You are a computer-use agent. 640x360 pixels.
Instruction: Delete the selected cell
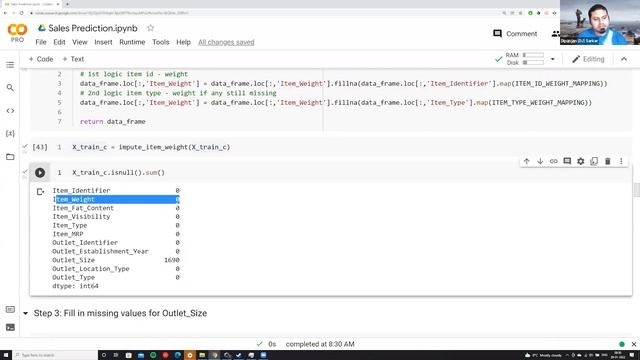607,161
